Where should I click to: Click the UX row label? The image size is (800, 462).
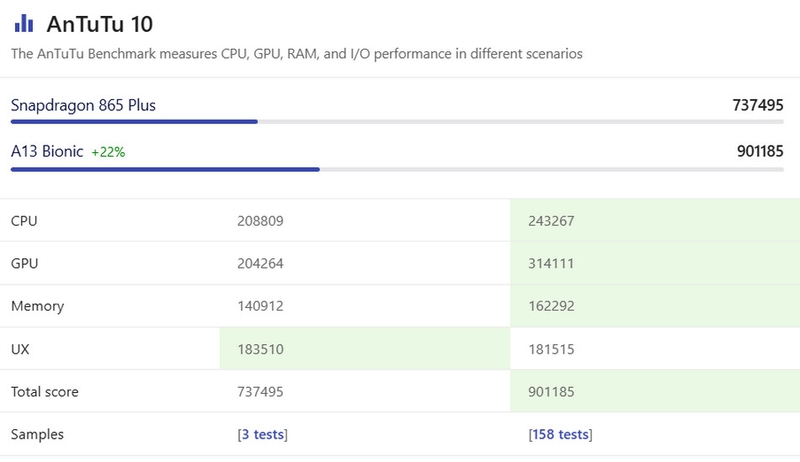click(20, 349)
